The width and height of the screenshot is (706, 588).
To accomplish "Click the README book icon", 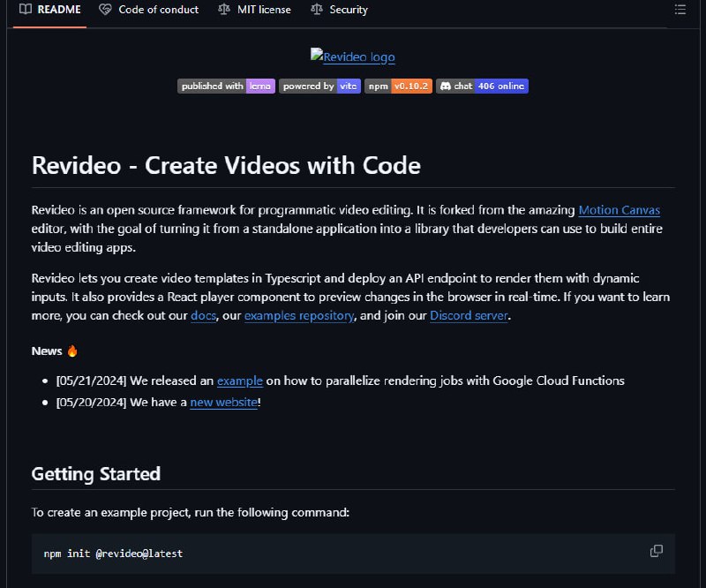I will point(26,9).
